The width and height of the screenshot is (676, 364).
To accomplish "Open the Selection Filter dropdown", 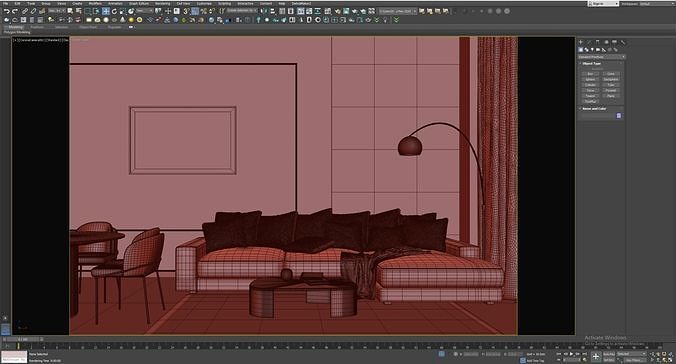I will click(57, 11).
